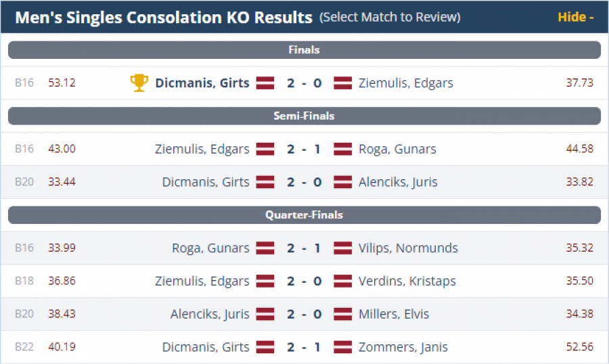The image size is (609, 364).
Task: Review the Finals 2 - 0 match score
Action: pos(304,83)
